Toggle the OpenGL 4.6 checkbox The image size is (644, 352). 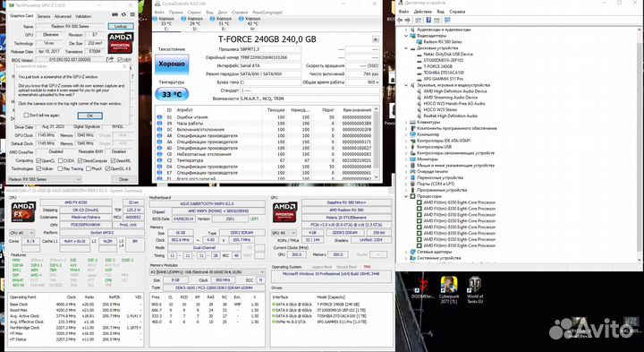(x=107, y=168)
